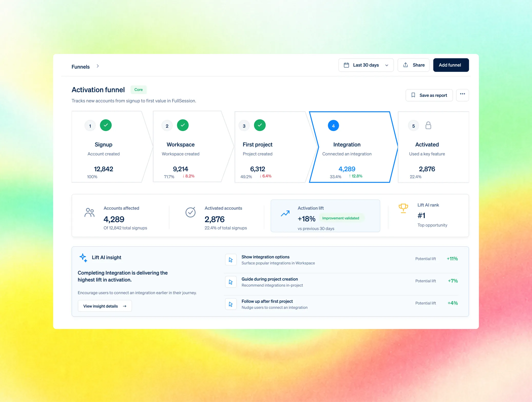The width and height of the screenshot is (532, 402).
Task: Click the Share button
Action: [x=413, y=65]
